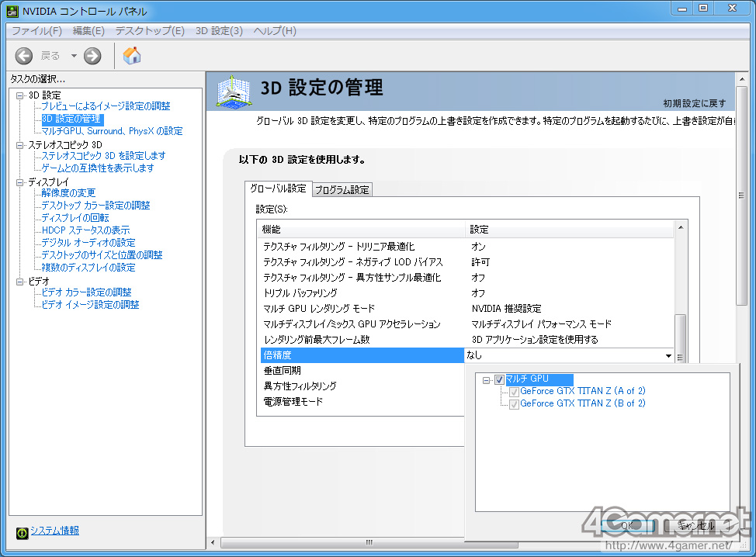Click the 機能 column header
The width and height of the screenshot is (756, 557).
point(362,230)
